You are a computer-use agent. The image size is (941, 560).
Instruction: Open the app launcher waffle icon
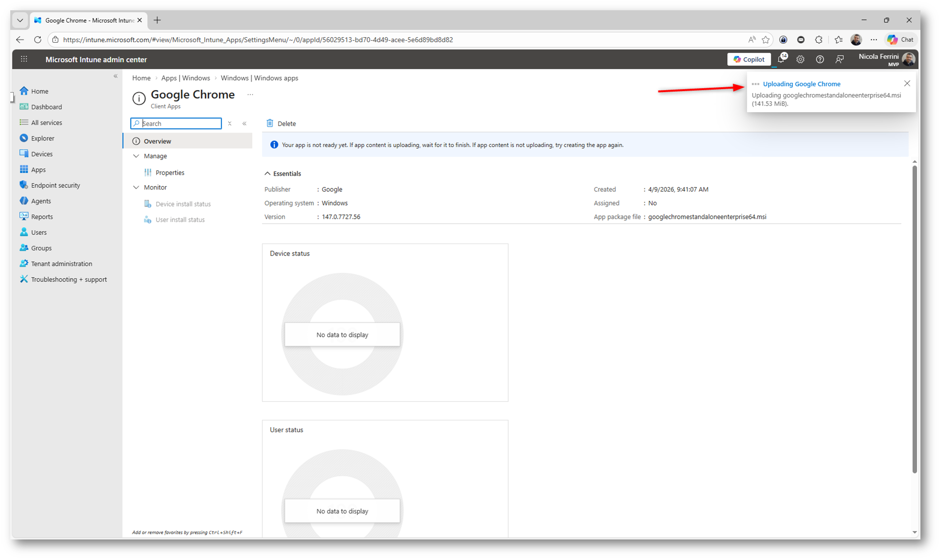pyautogui.click(x=24, y=59)
